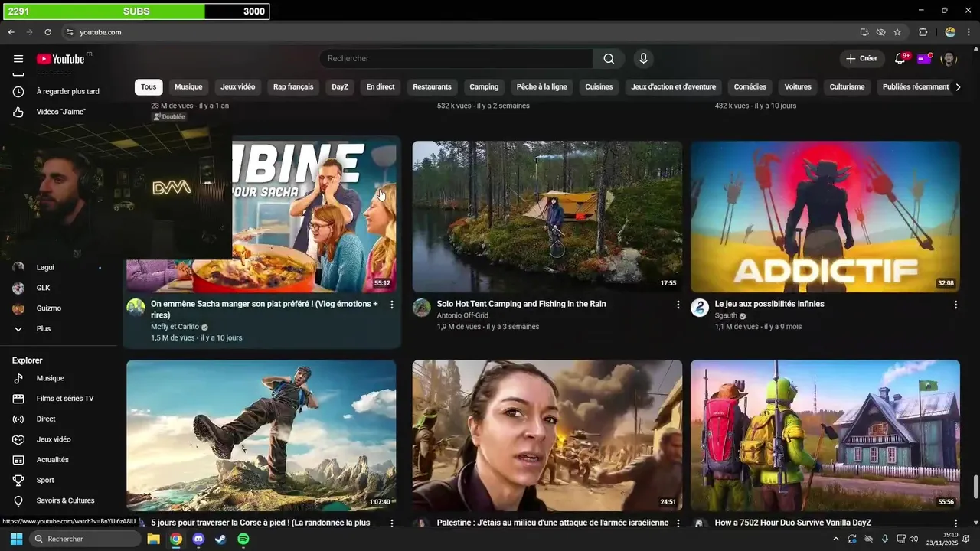980x551 pixels.
Task: Filter by Rap français chip
Action: (293, 87)
